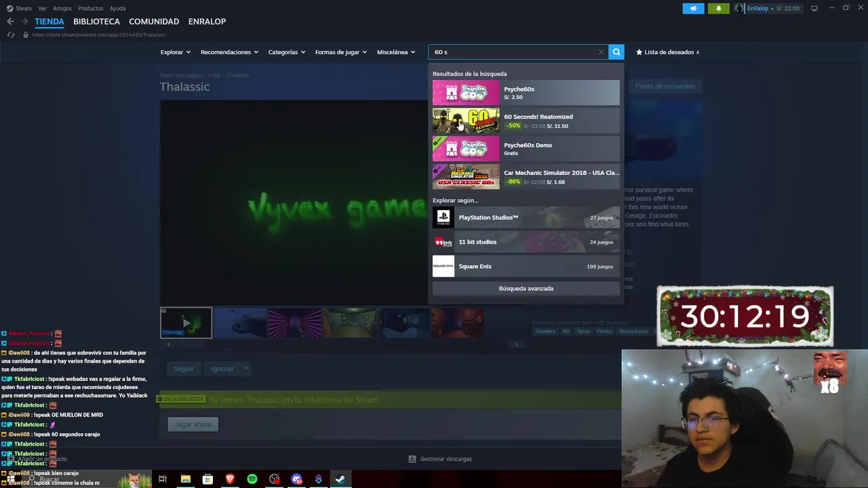
Task: Open Brave browser from taskbar
Action: tap(230, 479)
